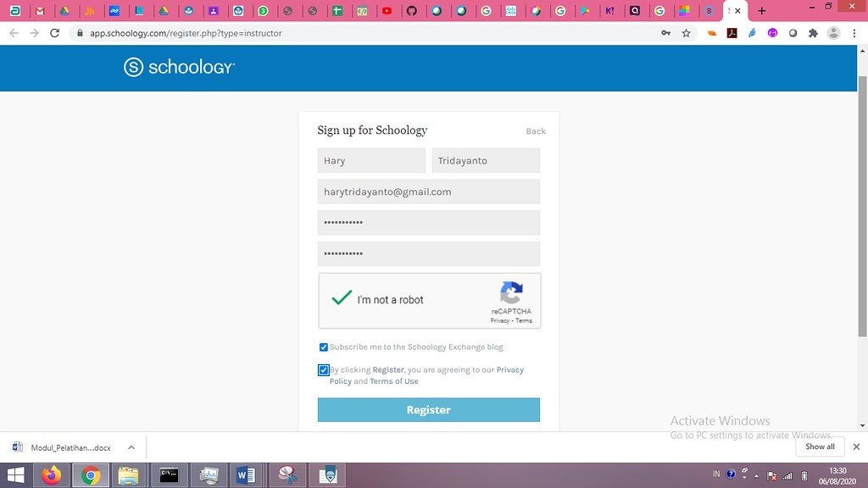Image resolution: width=868 pixels, height=488 pixels.
Task: Show hidden system tray icons
Action: [756, 476]
